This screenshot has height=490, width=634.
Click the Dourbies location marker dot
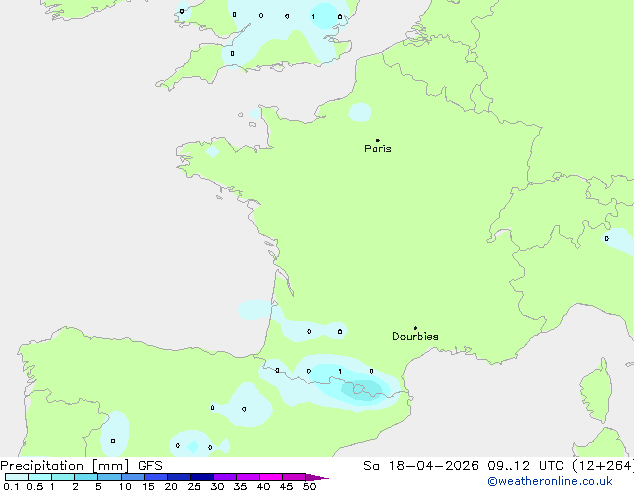[415, 328]
